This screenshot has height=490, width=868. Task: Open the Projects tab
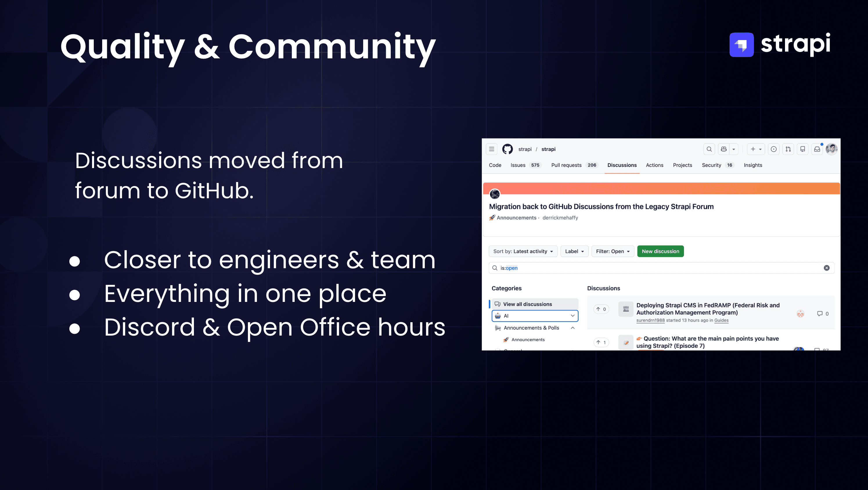coord(682,165)
